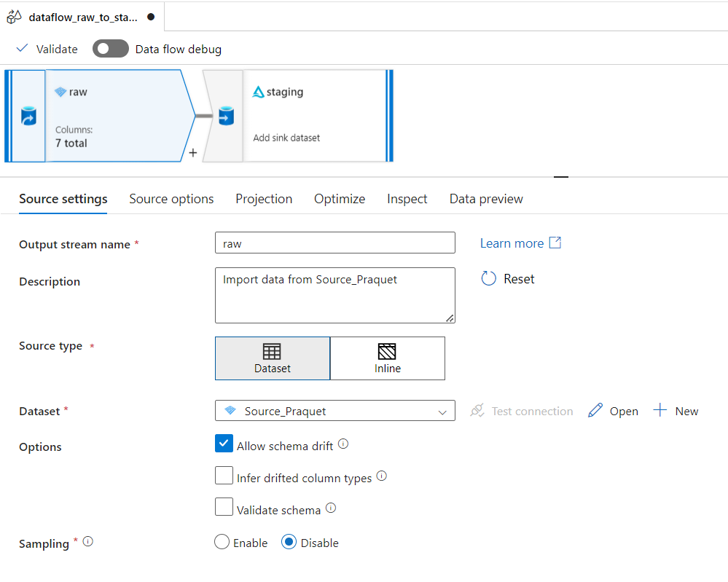Click the Reset circular arrow icon
Image resolution: width=728 pixels, height=582 pixels.
[x=488, y=279]
